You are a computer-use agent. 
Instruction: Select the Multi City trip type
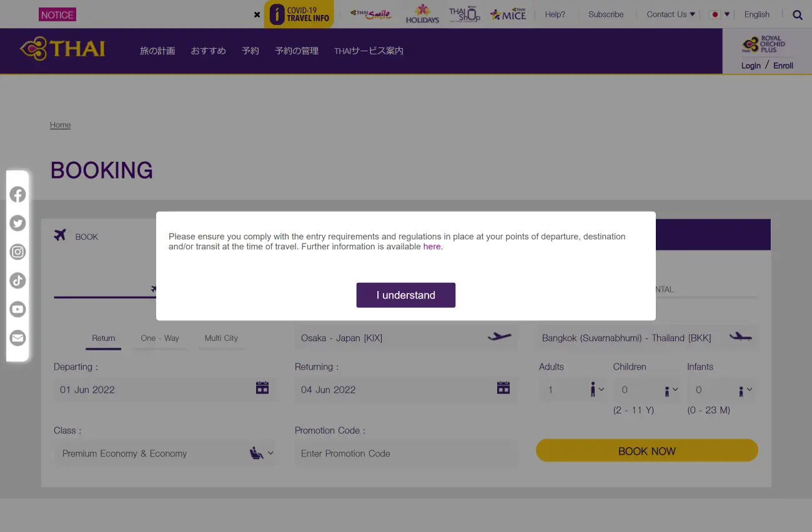(x=222, y=338)
